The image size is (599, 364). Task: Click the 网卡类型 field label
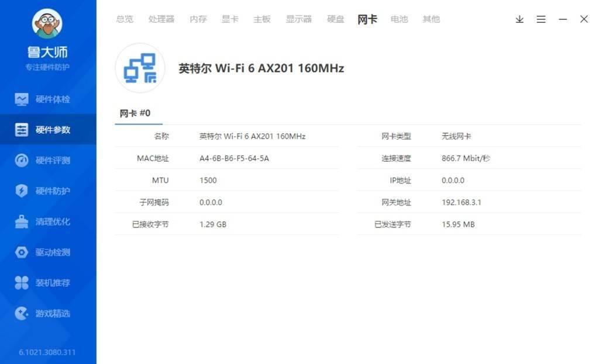[x=396, y=136]
